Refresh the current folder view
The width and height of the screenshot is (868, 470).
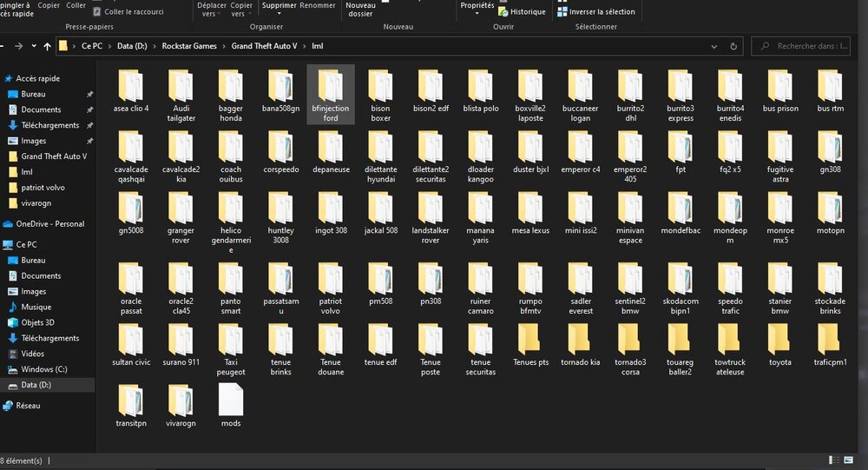coord(733,47)
